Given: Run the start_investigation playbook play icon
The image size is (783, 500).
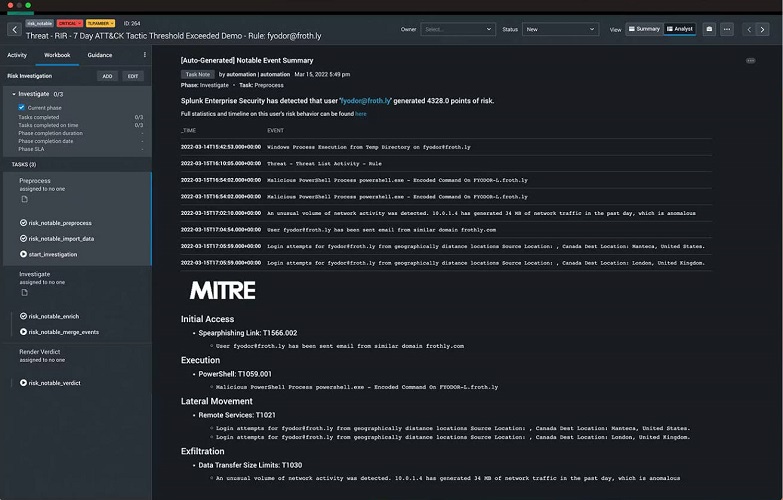Looking at the screenshot, I should [x=23, y=254].
